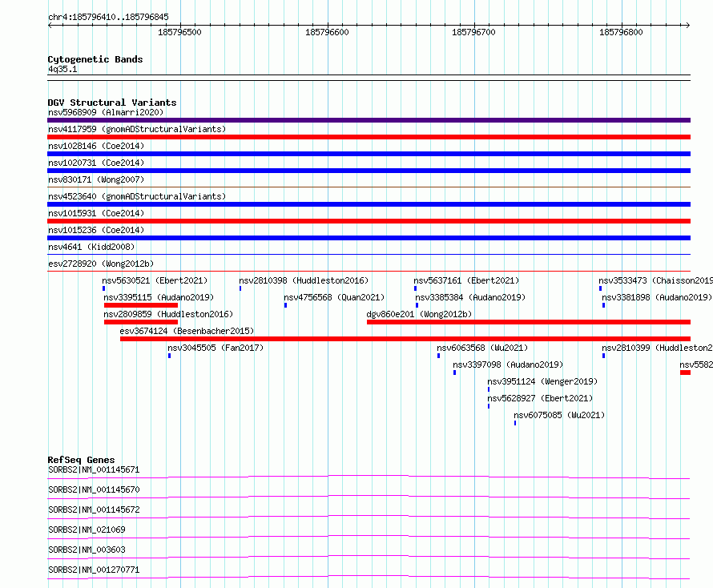Open esv2728920 (Wong2012b) variant
Image resolution: width=713 pixels, height=588 pixels.
[x=101, y=264]
